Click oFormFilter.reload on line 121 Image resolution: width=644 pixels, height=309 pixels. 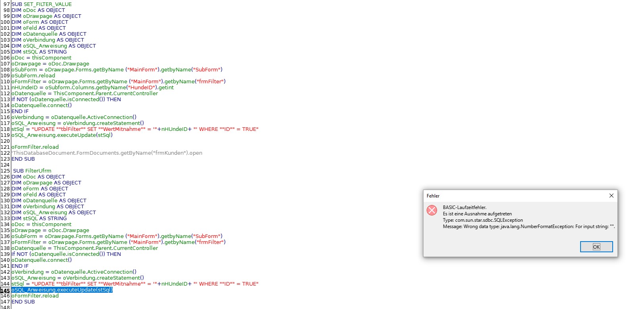tap(35, 147)
